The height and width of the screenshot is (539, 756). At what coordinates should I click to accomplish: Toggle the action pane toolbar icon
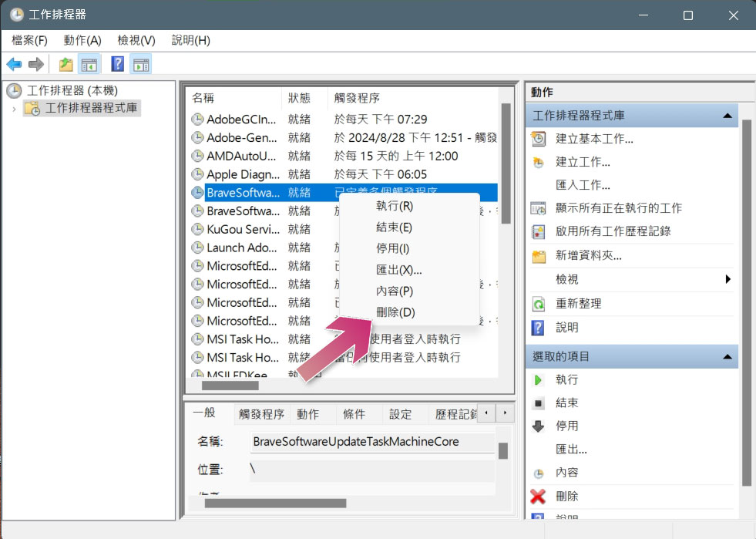tap(141, 64)
